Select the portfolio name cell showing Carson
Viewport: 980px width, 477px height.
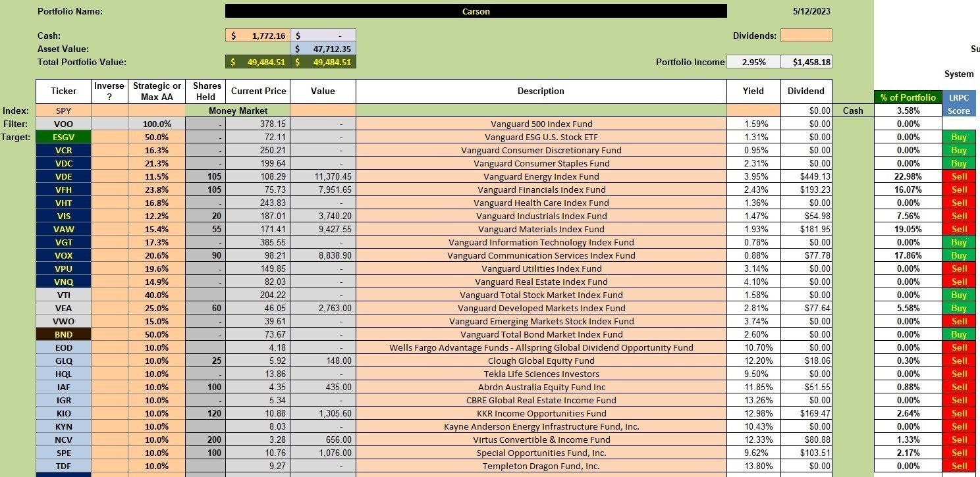point(476,11)
